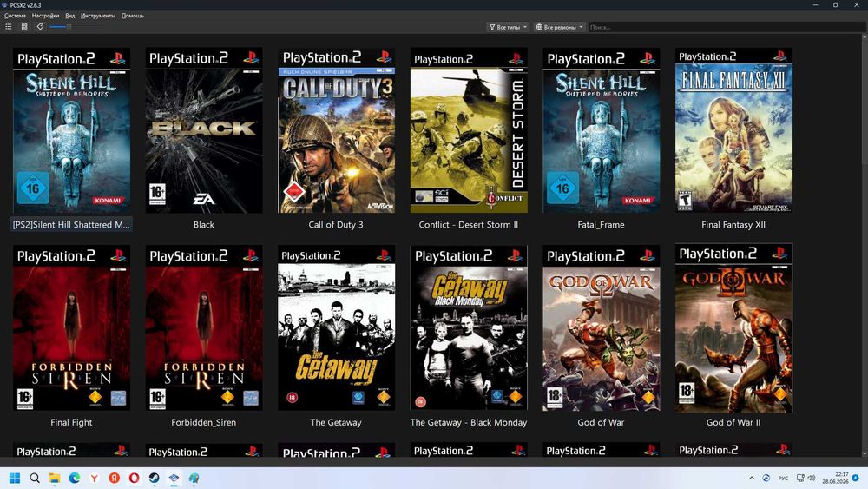Screen dimensions: 868x489
Task: Click the 'God of War II' title
Action: click(x=733, y=422)
